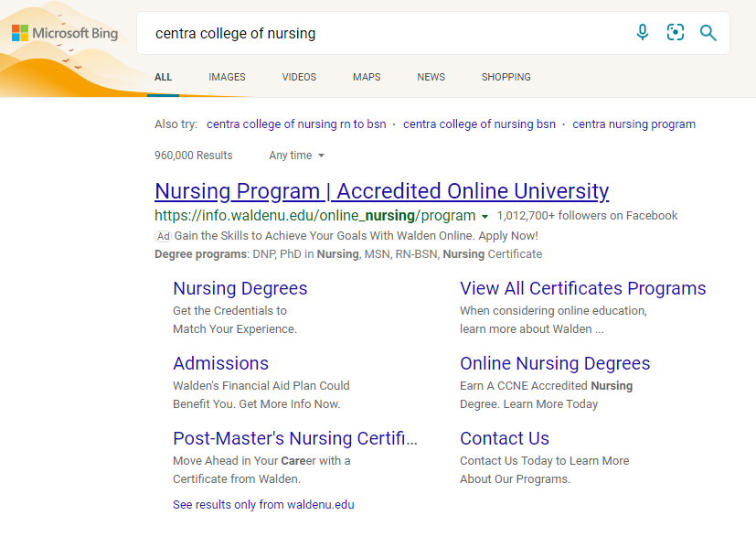
Task: Open the Maps tab
Action: click(367, 78)
